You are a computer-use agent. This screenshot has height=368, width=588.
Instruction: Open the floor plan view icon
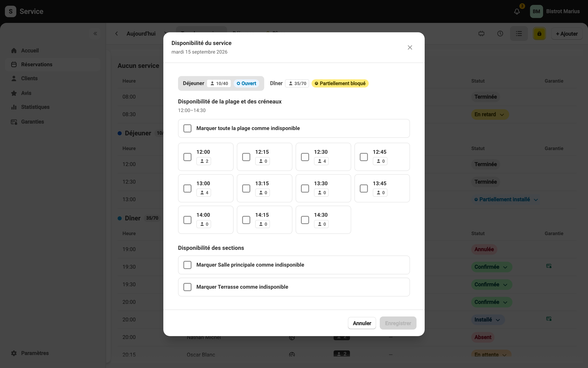(x=481, y=34)
